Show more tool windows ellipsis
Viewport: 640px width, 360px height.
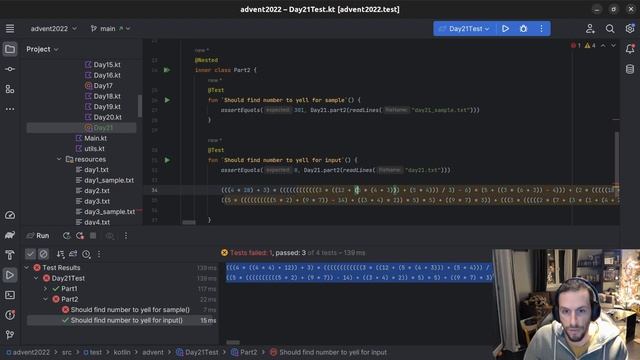pos(10,109)
